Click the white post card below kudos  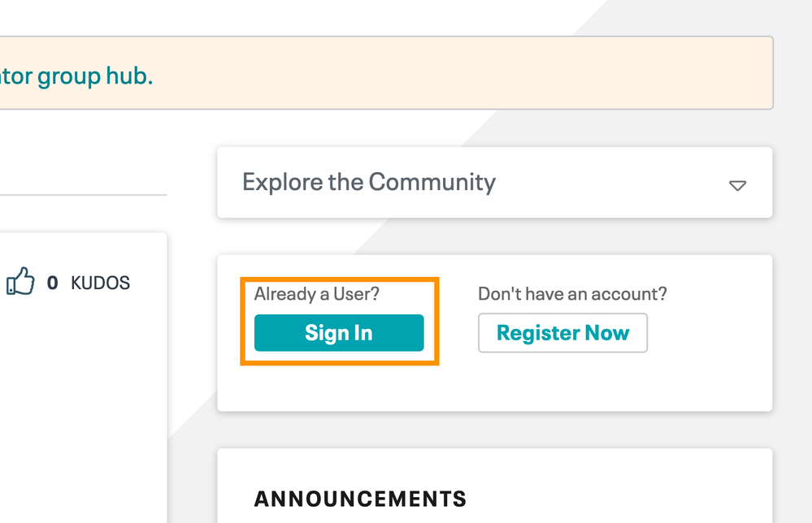point(81,406)
